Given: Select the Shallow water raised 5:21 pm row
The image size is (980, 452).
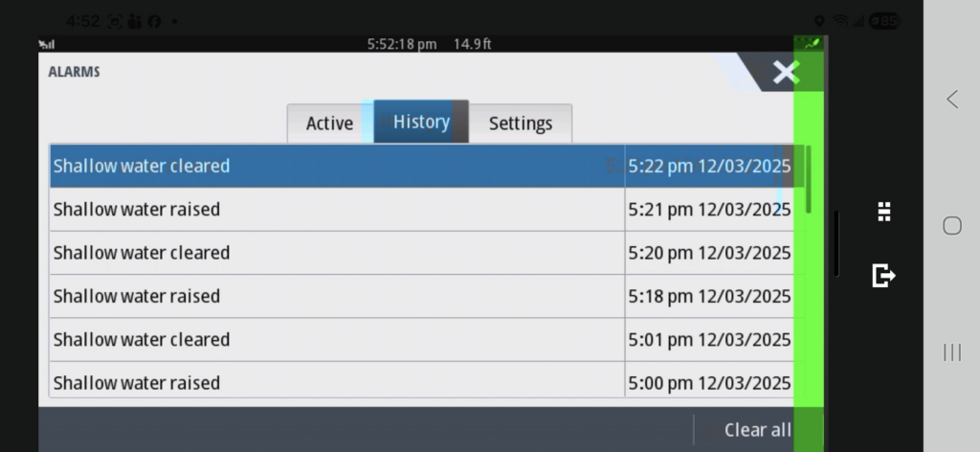Looking at the screenshot, I should [335, 210].
